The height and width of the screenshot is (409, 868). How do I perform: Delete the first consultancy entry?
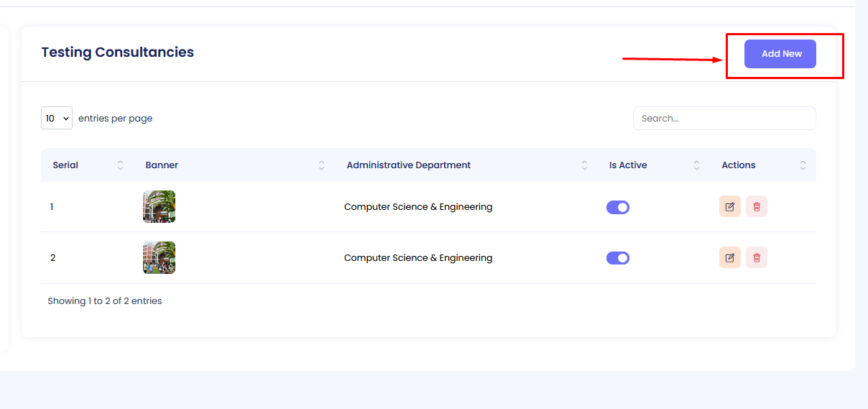(757, 207)
